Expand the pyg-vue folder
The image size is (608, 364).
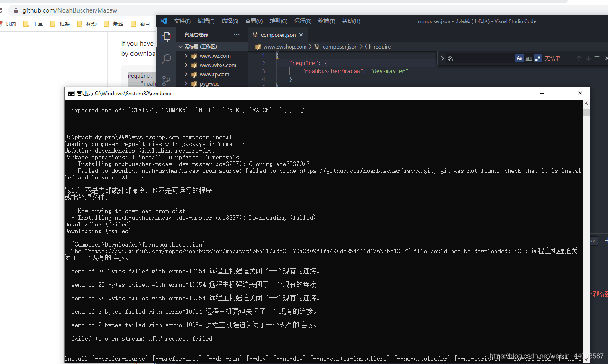point(185,83)
